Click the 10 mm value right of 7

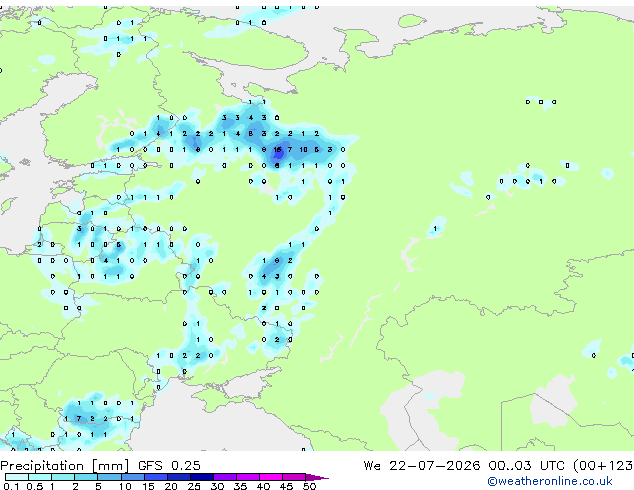pos(303,150)
